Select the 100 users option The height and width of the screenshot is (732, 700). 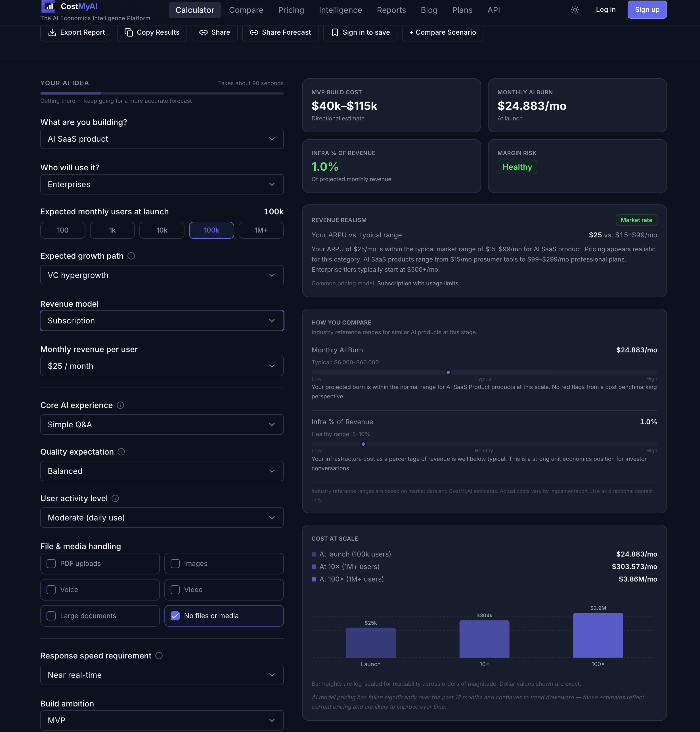click(x=63, y=230)
